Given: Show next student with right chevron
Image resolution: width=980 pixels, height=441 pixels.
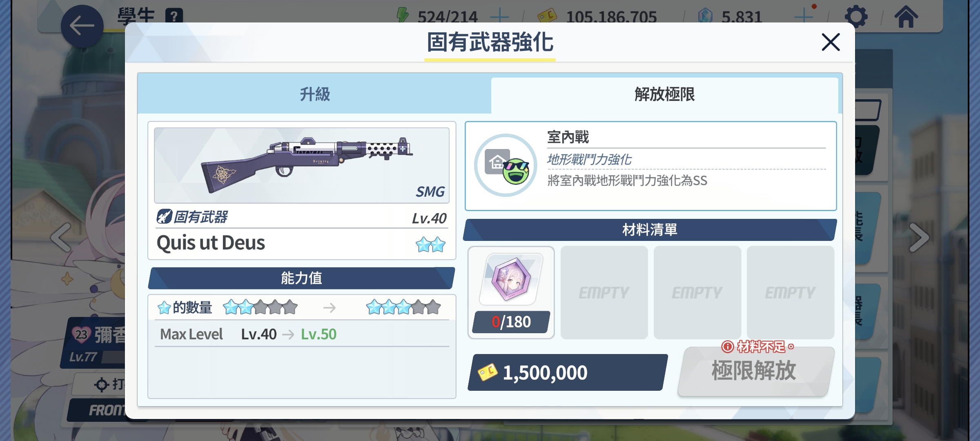Looking at the screenshot, I should tap(919, 237).
